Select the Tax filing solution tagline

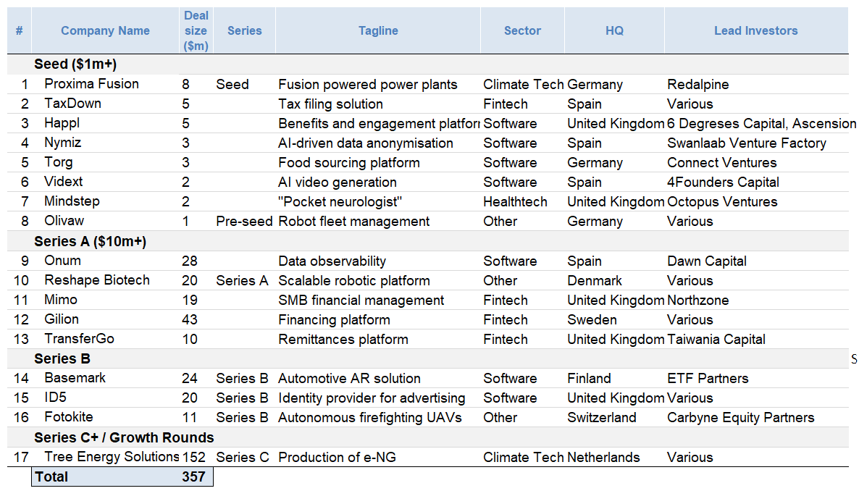[x=330, y=104]
